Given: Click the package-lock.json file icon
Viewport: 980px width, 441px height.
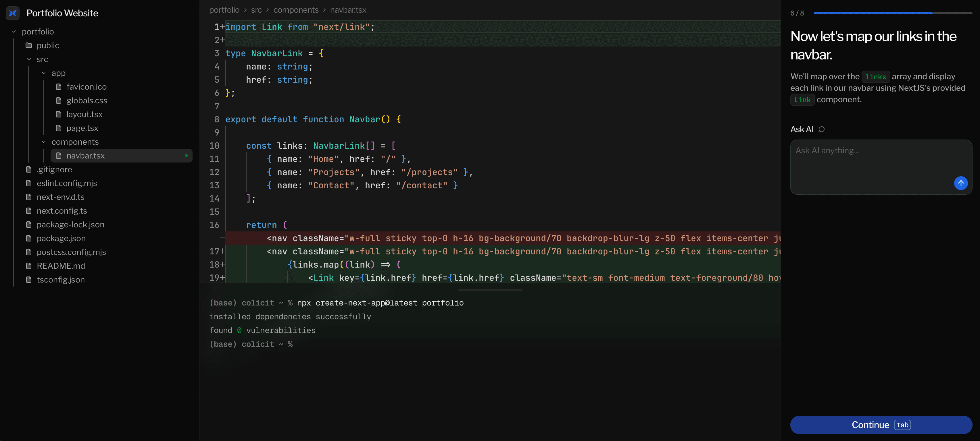Looking at the screenshot, I should point(28,225).
